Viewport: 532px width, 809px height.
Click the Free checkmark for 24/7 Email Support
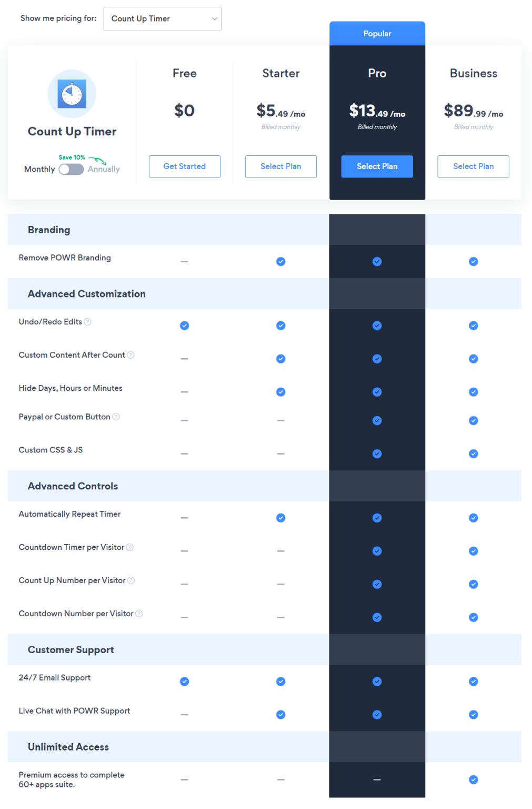click(184, 681)
